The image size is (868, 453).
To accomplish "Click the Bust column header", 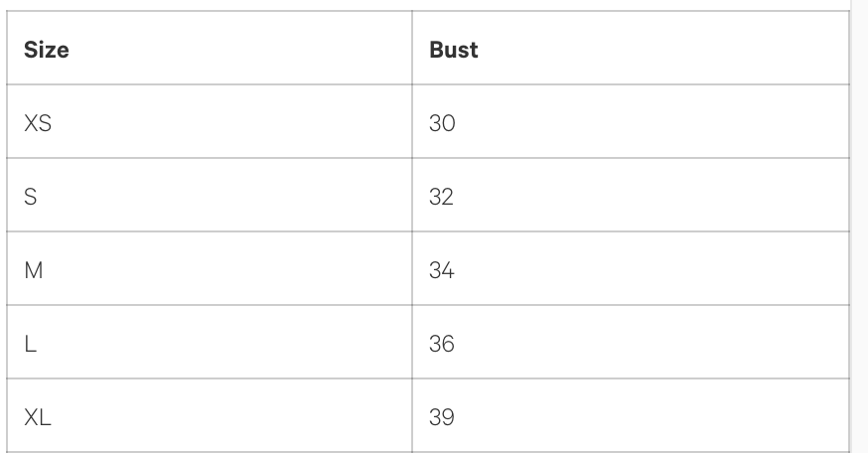I will click(453, 50).
